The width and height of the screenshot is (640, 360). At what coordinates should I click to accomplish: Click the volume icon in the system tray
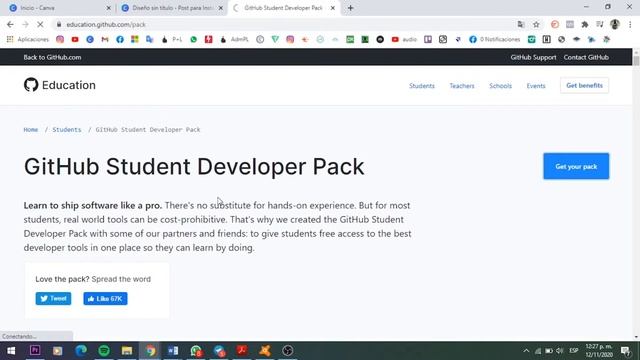560,351
